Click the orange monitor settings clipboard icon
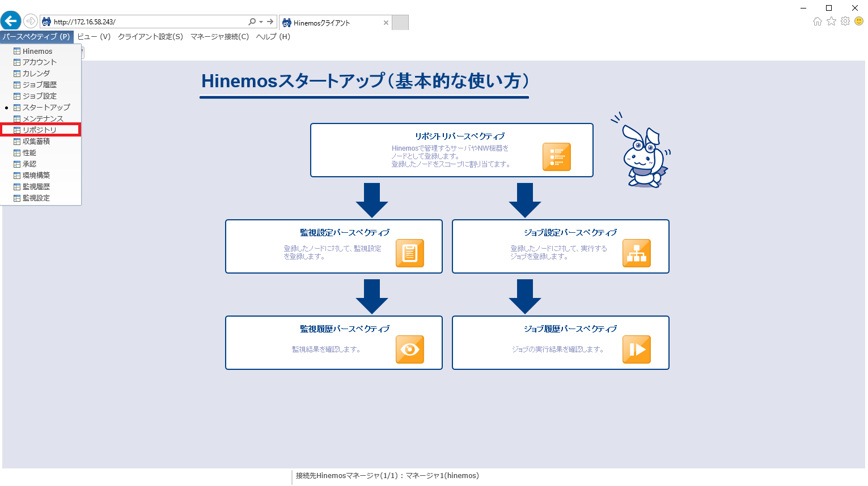This screenshot has height=486, width=868. (x=409, y=253)
